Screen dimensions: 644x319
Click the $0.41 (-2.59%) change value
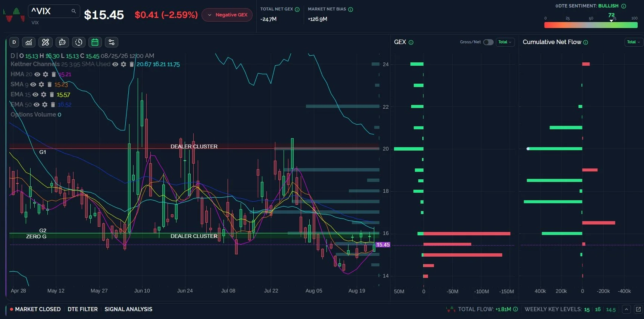[x=166, y=15]
